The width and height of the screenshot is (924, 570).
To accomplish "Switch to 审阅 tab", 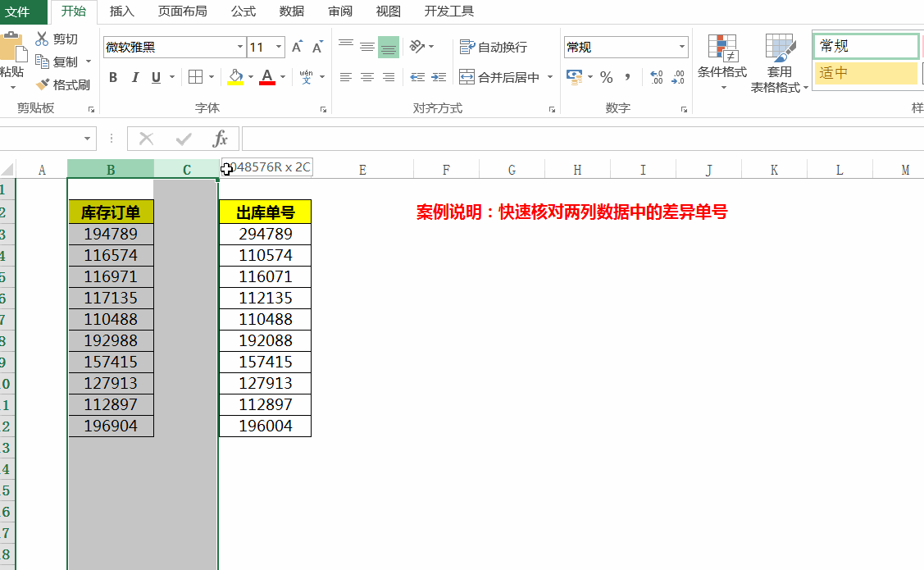I will [340, 11].
